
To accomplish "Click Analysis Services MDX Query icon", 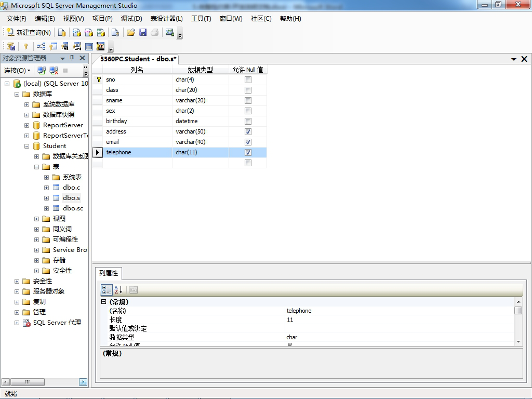I will 77,33.
